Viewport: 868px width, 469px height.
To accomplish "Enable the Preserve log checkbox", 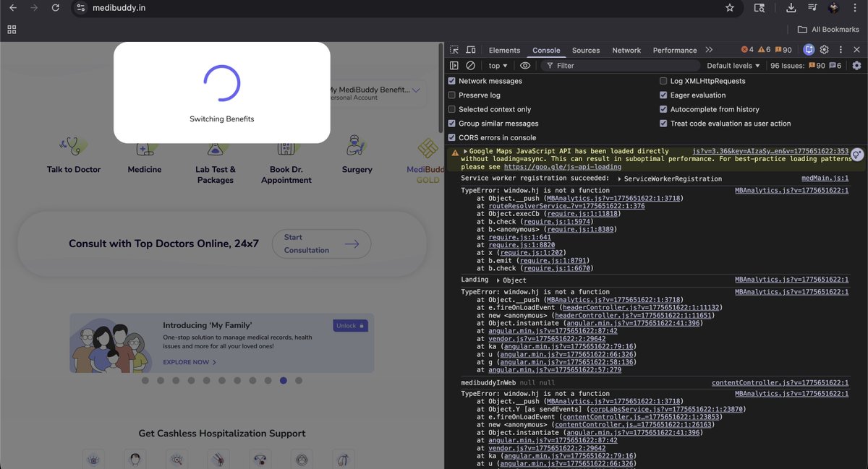I will [x=452, y=95].
